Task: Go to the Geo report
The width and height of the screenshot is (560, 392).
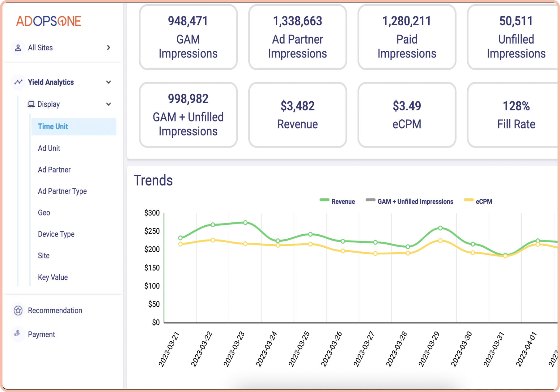Action: 44,213
